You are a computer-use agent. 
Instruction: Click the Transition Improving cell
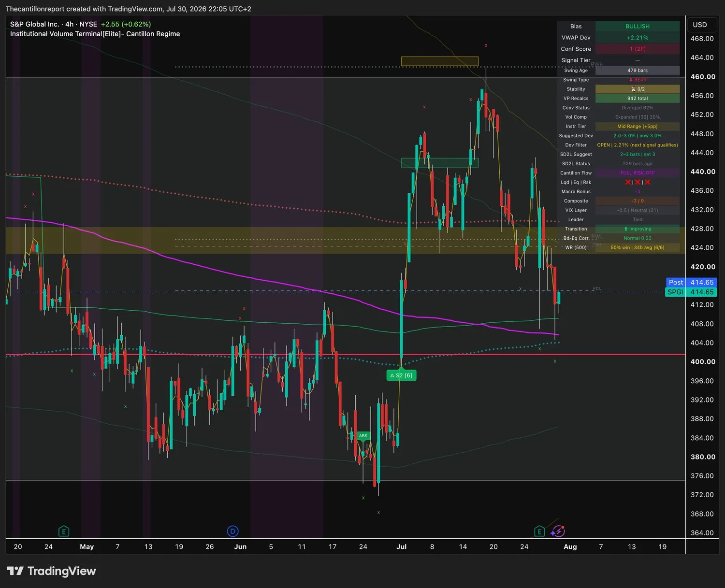(638, 229)
